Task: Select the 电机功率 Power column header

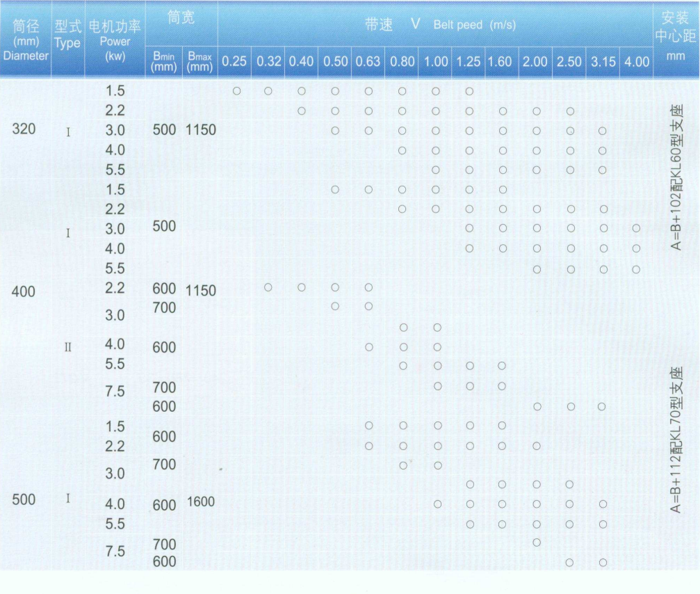Action: coord(115,39)
